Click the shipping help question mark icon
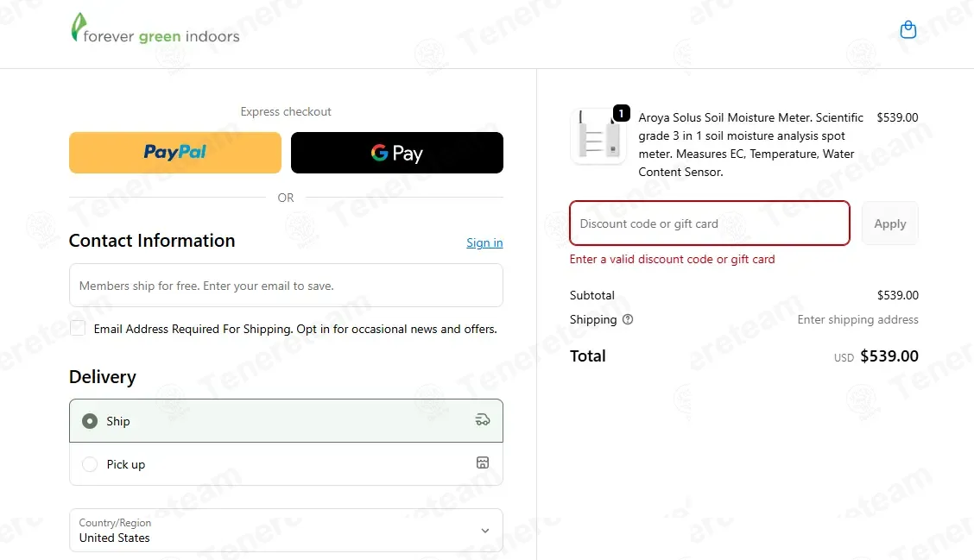The width and height of the screenshot is (974, 560). (628, 319)
